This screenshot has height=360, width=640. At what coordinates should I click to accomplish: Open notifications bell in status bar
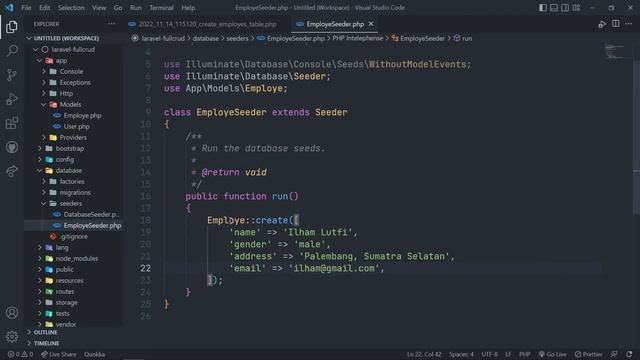click(629, 354)
